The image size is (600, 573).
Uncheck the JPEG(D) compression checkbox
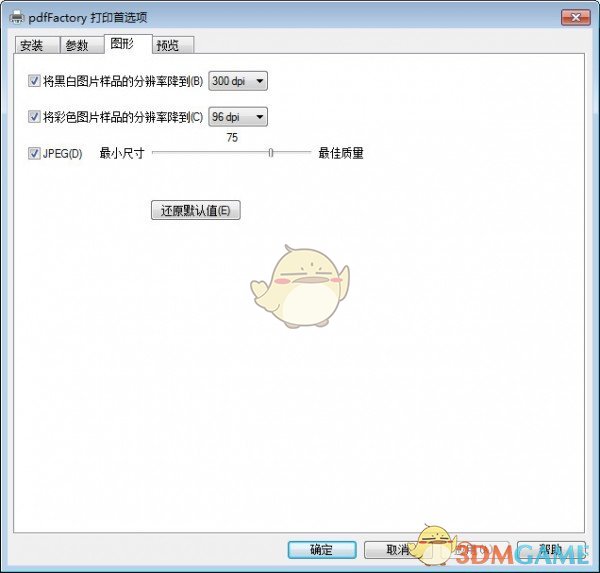click(35, 154)
